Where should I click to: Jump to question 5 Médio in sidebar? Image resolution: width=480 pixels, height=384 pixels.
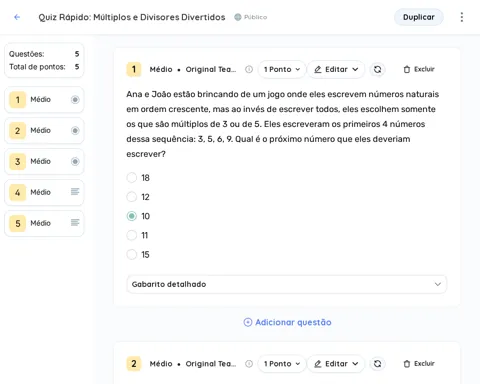(x=44, y=223)
